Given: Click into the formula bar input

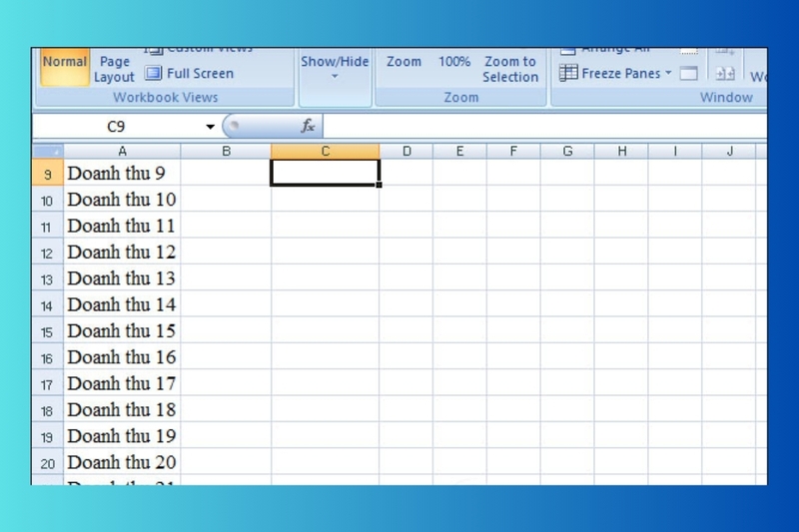Looking at the screenshot, I should pyautogui.click(x=544, y=126).
